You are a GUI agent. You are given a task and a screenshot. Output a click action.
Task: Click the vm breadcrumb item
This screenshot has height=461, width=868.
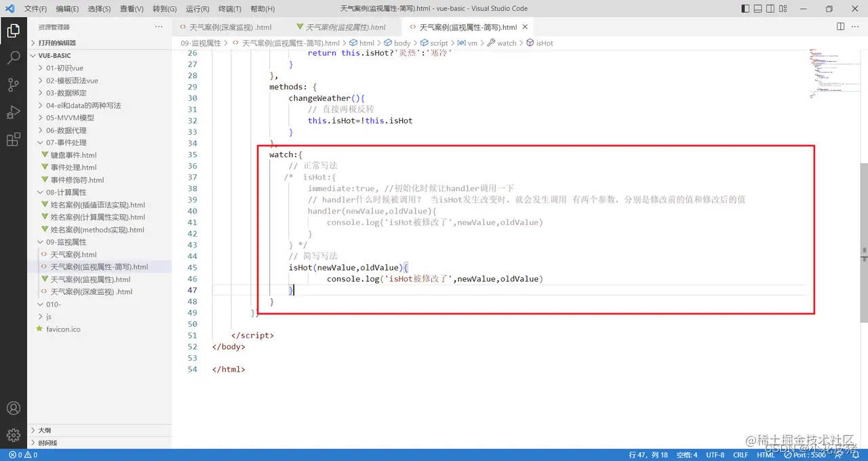pos(468,43)
